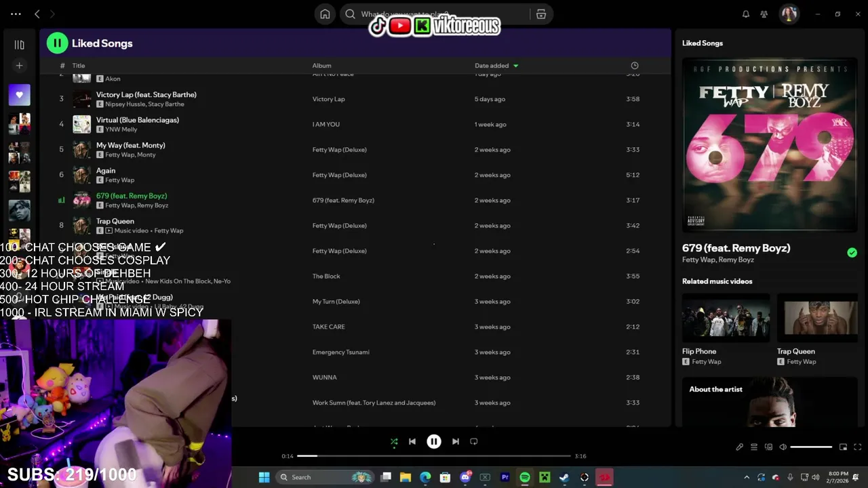Viewport: 868px width, 488px height.
Task: Collapse Your Library sidebar icon
Action: (19, 45)
